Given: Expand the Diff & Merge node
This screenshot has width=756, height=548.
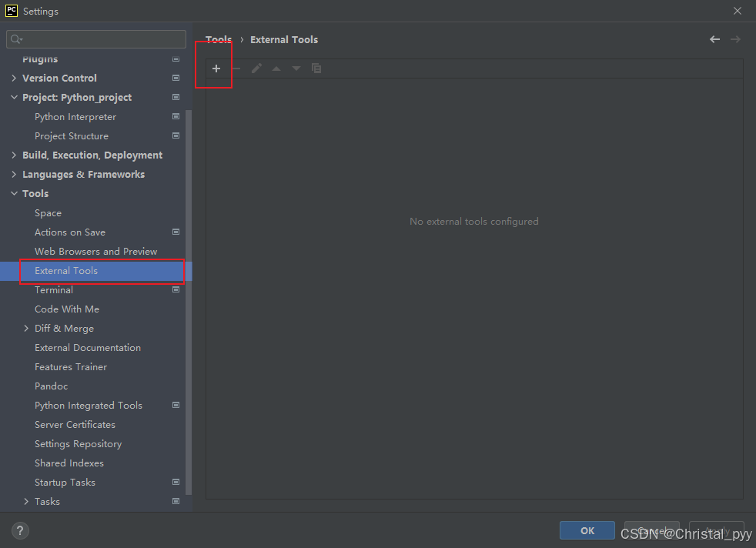Looking at the screenshot, I should [26, 328].
